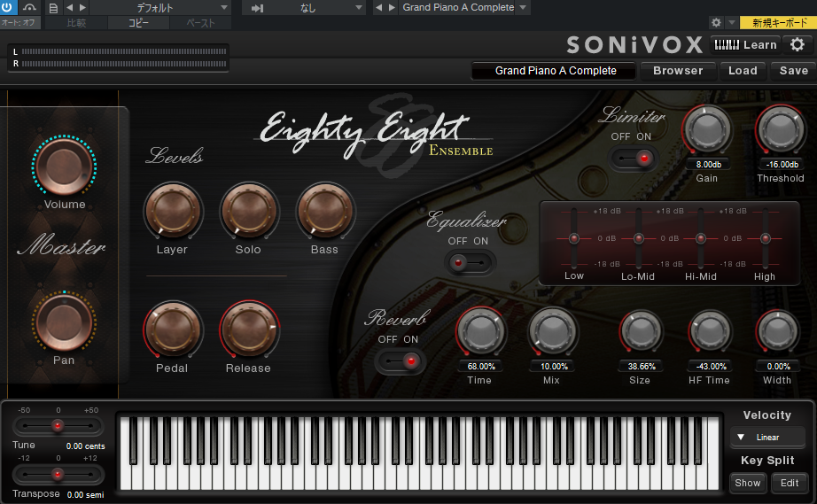Click the 10.00% Mix value

(x=554, y=367)
